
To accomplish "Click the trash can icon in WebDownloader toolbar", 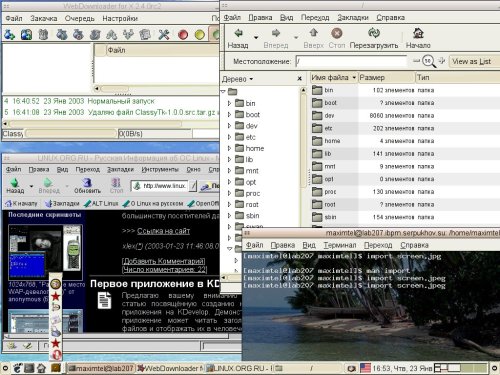I will click(x=43, y=34).
